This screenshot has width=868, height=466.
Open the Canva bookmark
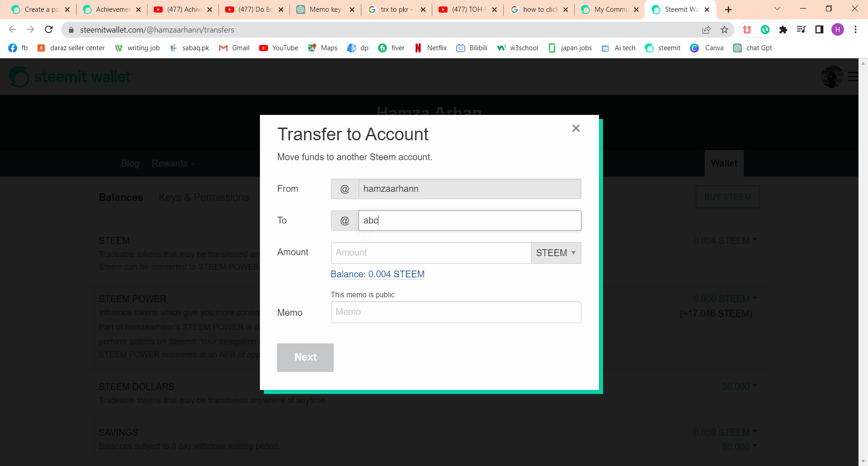coord(707,48)
